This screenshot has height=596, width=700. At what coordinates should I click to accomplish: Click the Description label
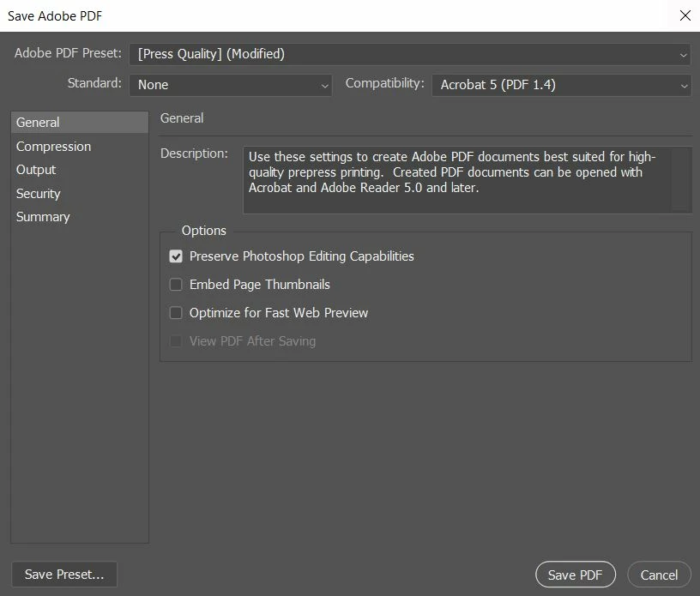click(194, 154)
